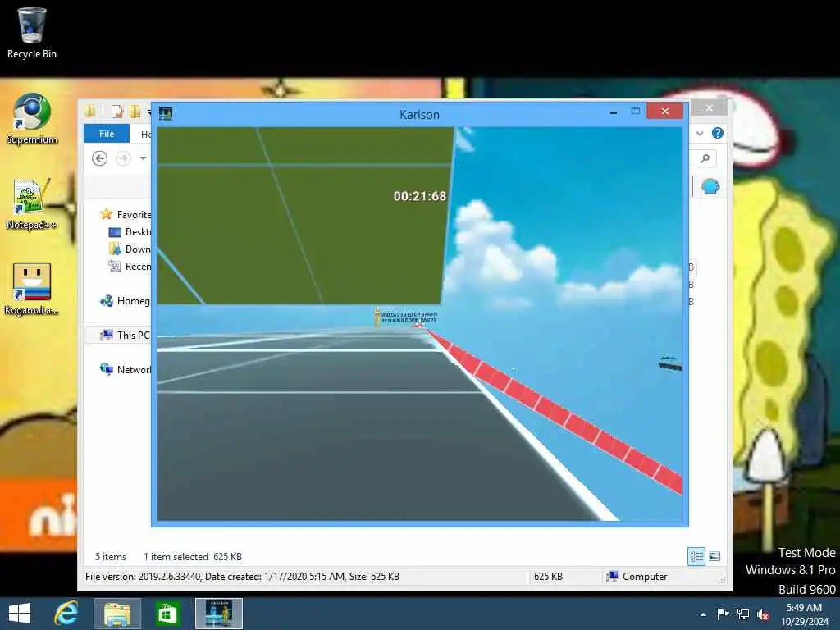Viewport: 840px width, 630px height.
Task: Open the recent locations dropdown arrow
Action: click(x=143, y=158)
